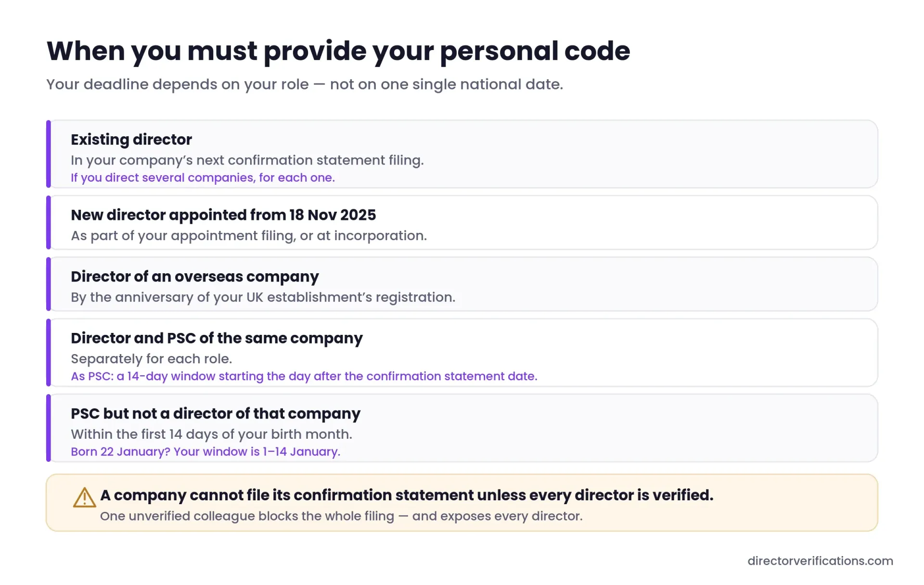The width and height of the screenshot is (924, 585).
Task: Select the PSC but not a director heading
Action: point(216,414)
